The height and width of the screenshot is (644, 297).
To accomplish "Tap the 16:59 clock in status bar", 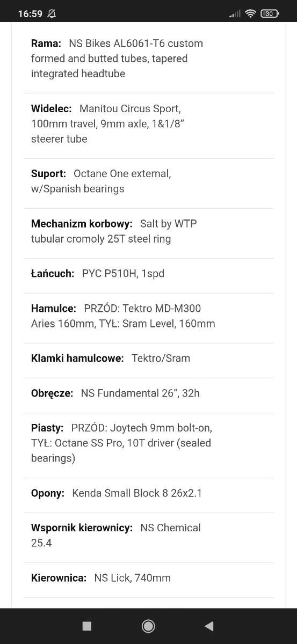I will click(30, 14).
